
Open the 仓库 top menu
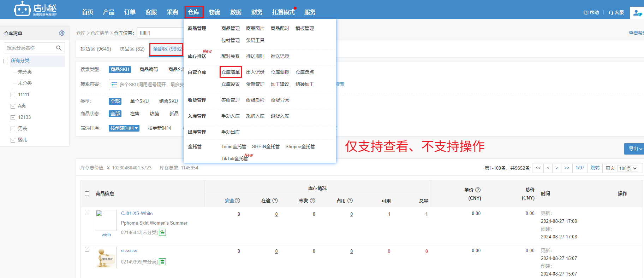click(x=193, y=12)
